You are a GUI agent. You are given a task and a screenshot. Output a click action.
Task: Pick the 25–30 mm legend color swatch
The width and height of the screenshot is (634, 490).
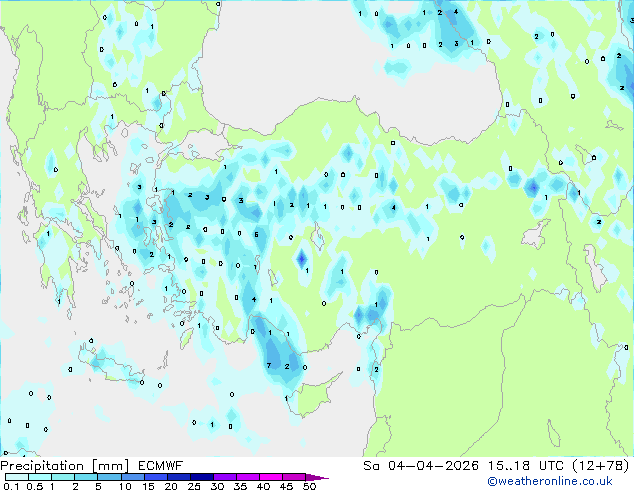point(201,477)
